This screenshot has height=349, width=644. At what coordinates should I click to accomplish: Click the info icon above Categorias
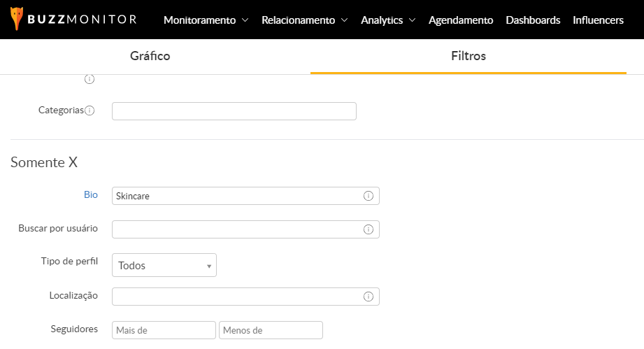90,79
